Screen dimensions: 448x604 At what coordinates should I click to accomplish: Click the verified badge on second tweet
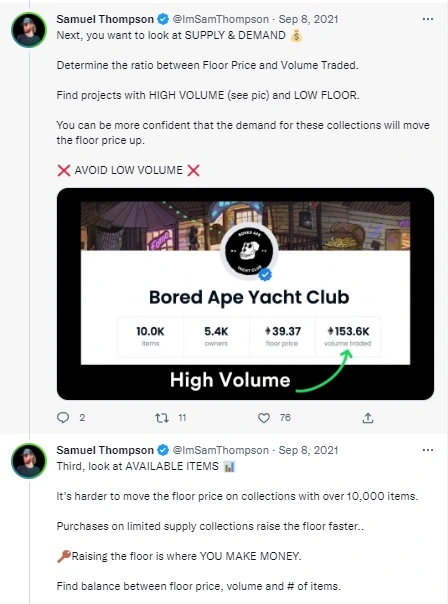click(x=163, y=450)
